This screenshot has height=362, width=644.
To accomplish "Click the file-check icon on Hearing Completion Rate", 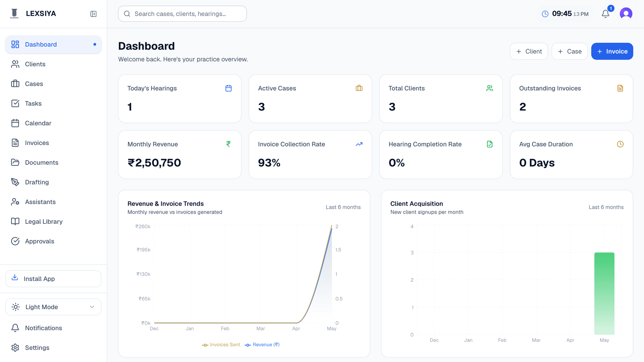I will (x=490, y=144).
